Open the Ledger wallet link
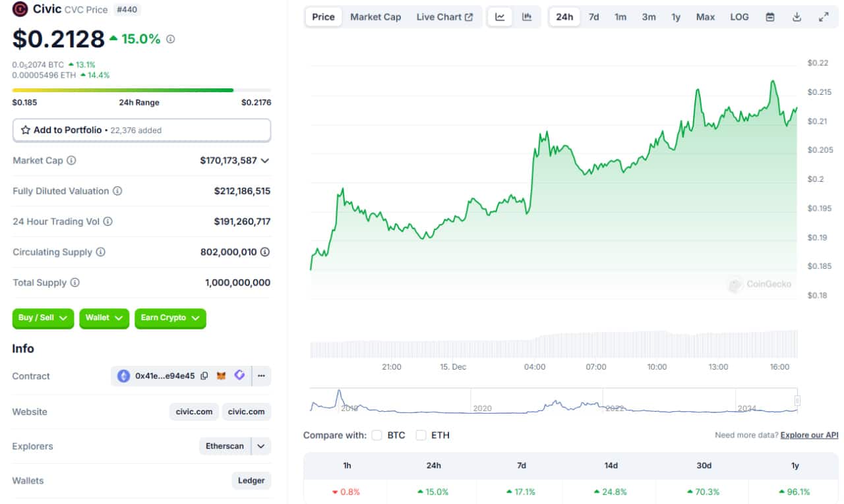The image size is (844, 504). coord(251,481)
